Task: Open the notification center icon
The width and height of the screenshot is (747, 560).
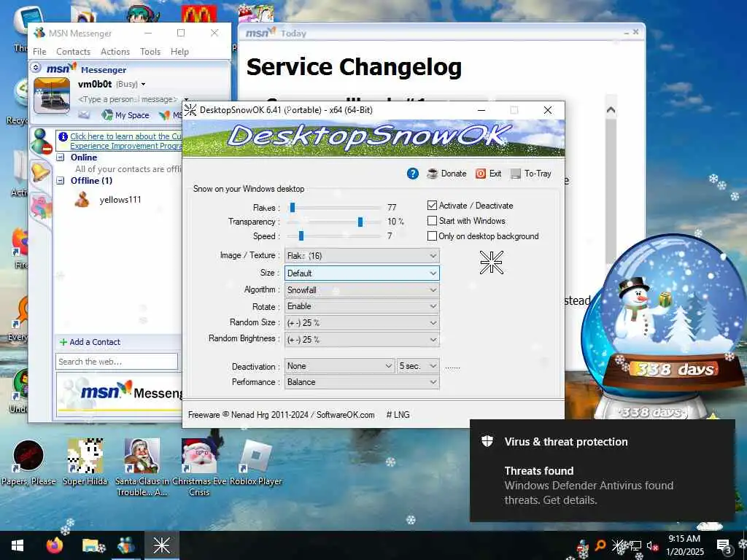Action: (x=723, y=545)
